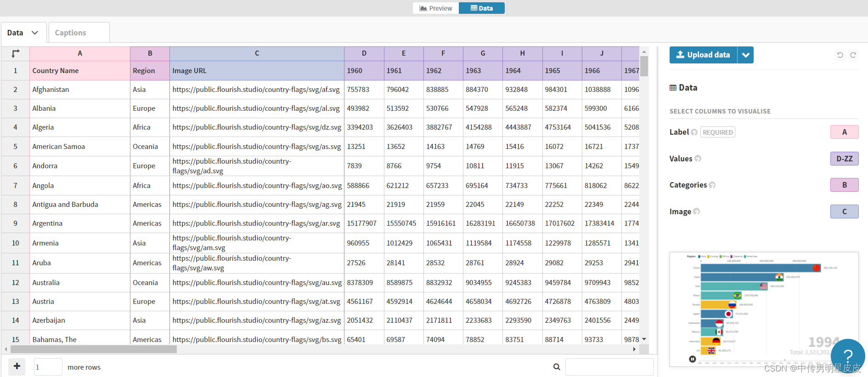Select the 'Afghanistan' cell
The height and width of the screenshot is (377, 868).
(80, 90)
